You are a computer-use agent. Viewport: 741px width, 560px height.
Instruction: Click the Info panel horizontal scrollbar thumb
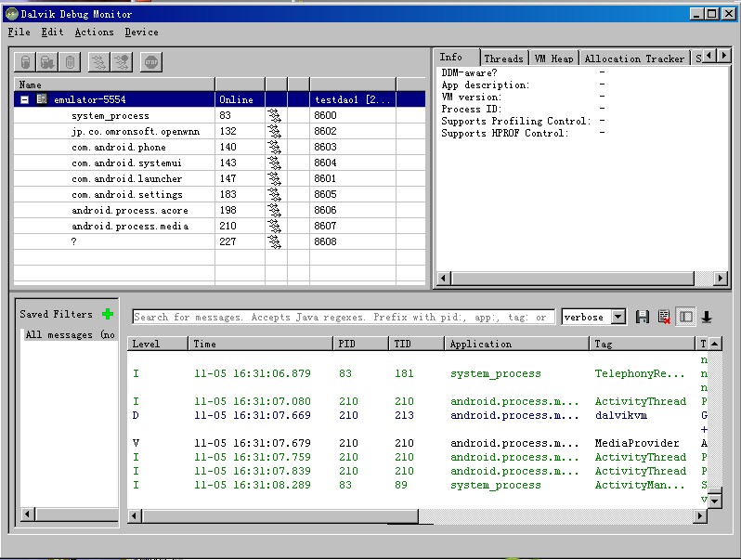pyautogui.click(x=572, y=279)
